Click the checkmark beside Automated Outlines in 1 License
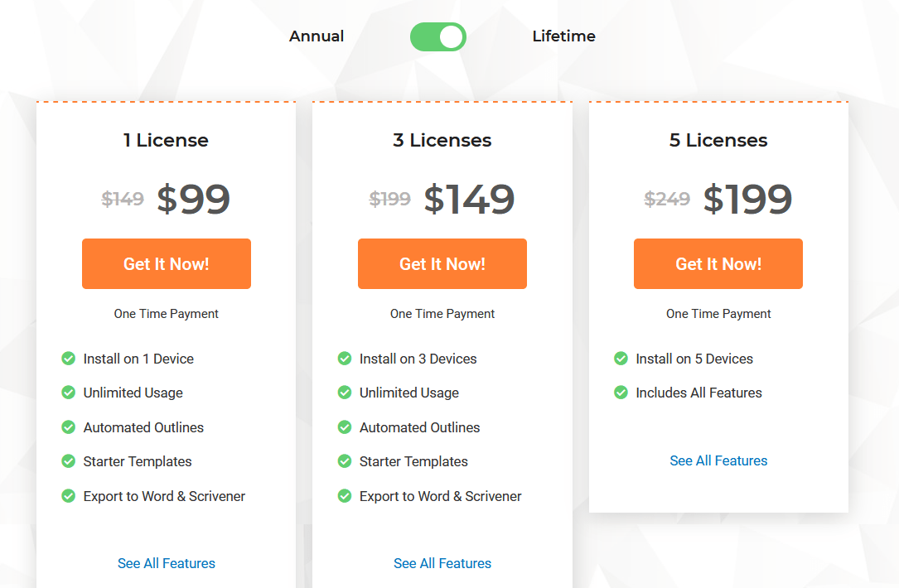The height and width of the screenshot is (588, 899). point(68,427)
